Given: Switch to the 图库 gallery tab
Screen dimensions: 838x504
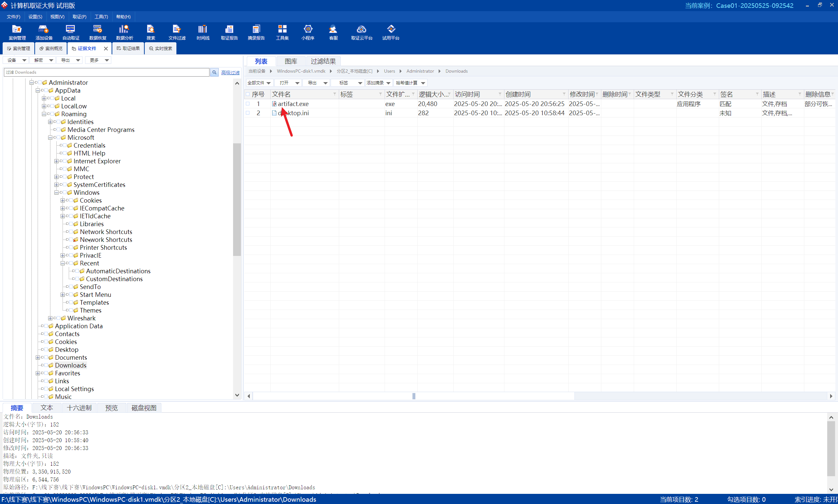Looking at the screenshot, I should click(x=291, y=61).
